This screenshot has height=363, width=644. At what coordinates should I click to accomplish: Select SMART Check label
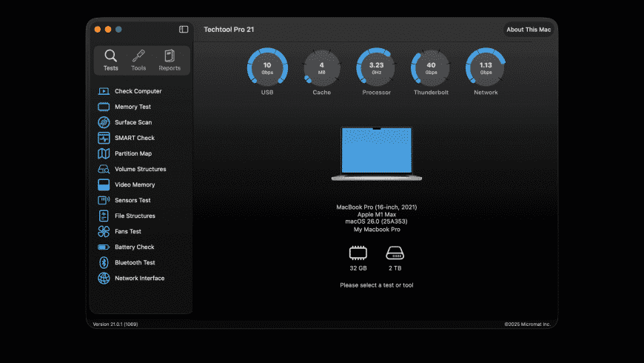tap(135, 138)
